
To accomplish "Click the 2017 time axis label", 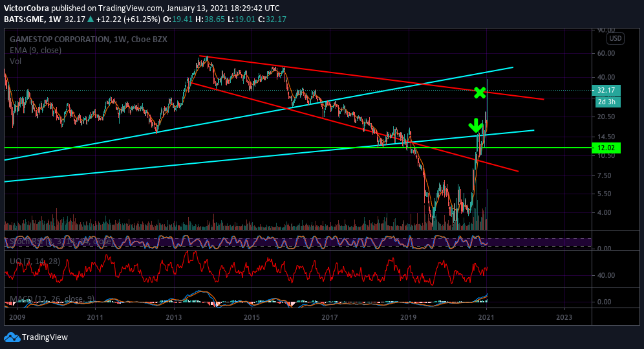I will click(x=330, y=317).
